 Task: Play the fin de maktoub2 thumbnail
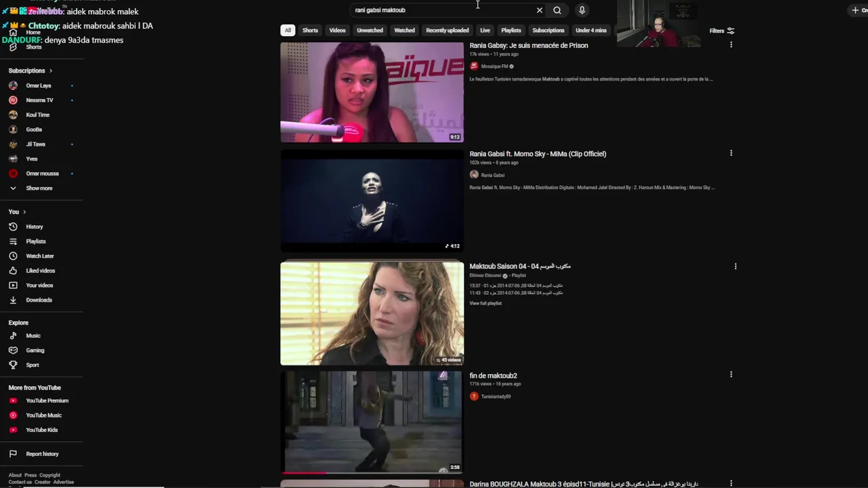pyautogui.click(x=372, y=422)
